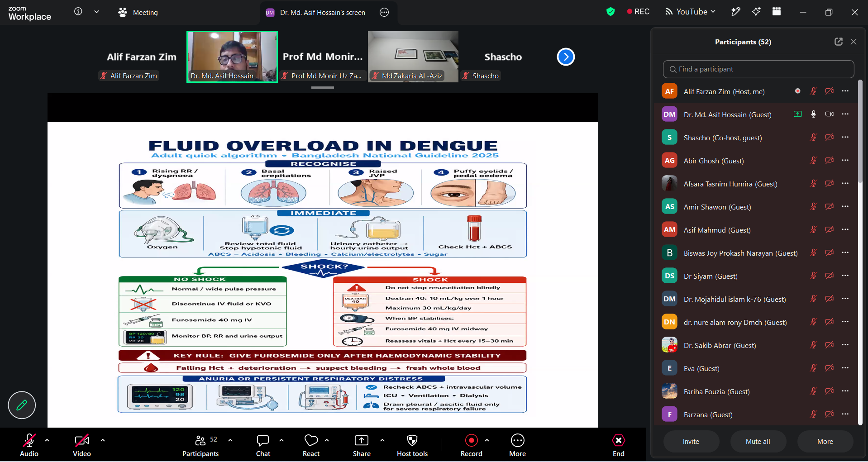This screenshot has width=868, height=462.
Task: Expand chat options caret
Action: pyautogui.click(x=281, y=440)
